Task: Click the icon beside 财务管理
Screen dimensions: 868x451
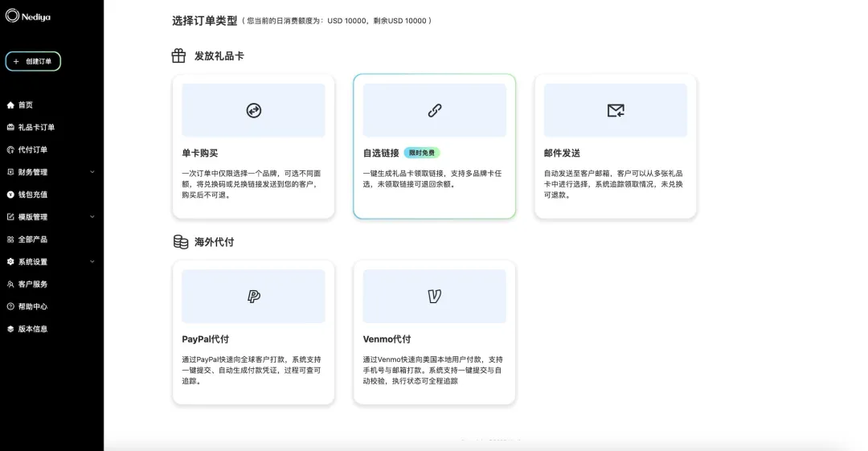Action: tap(10, 172)
